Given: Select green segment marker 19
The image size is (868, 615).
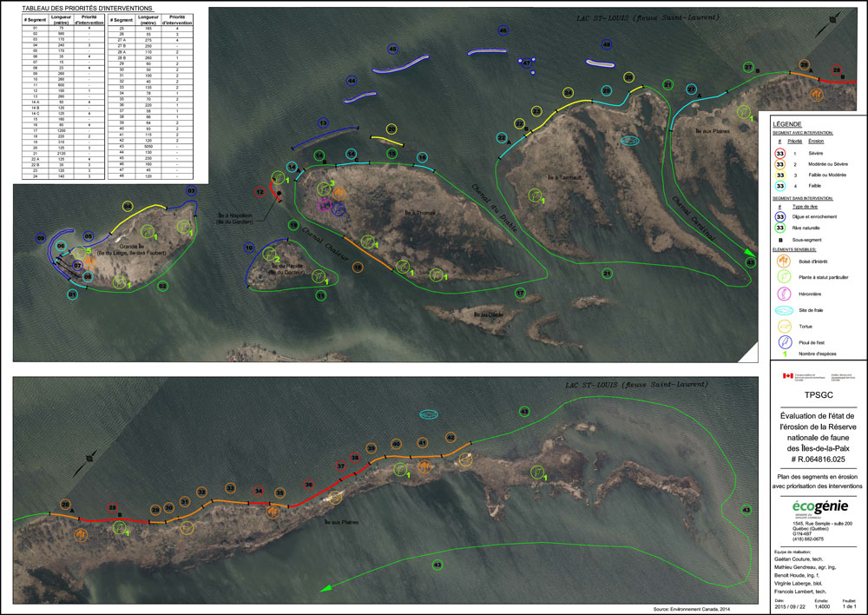Looking at the screenshot, I should [x=293, y=226].
